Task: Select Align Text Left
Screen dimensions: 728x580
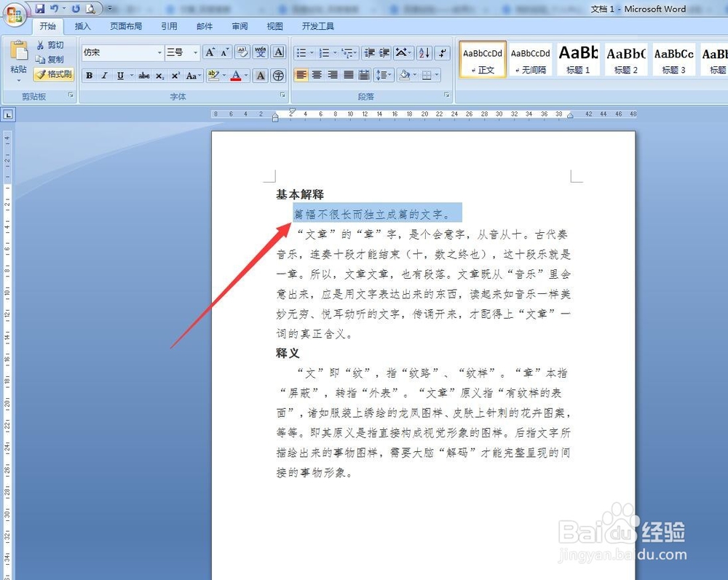Action: [301, 75]
